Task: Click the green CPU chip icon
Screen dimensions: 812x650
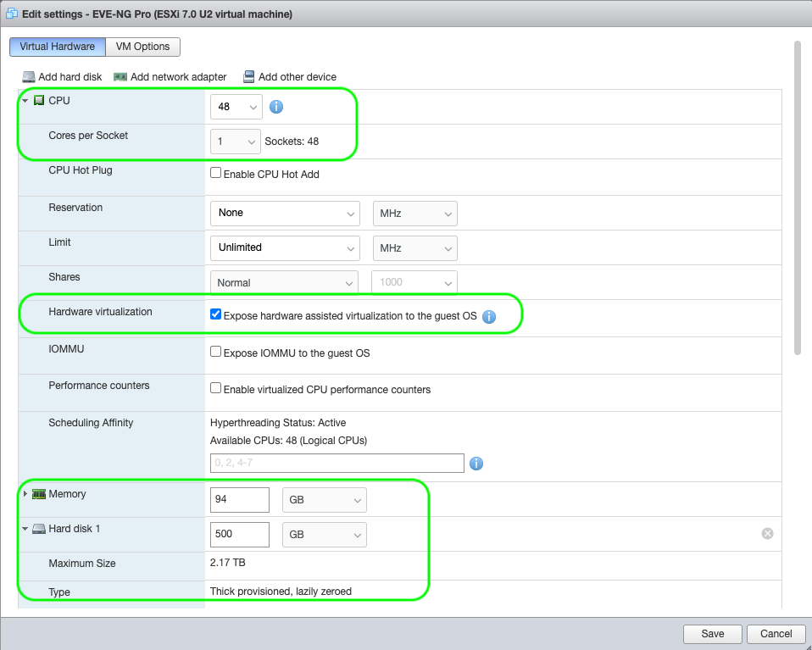Action: pos(39,101)
